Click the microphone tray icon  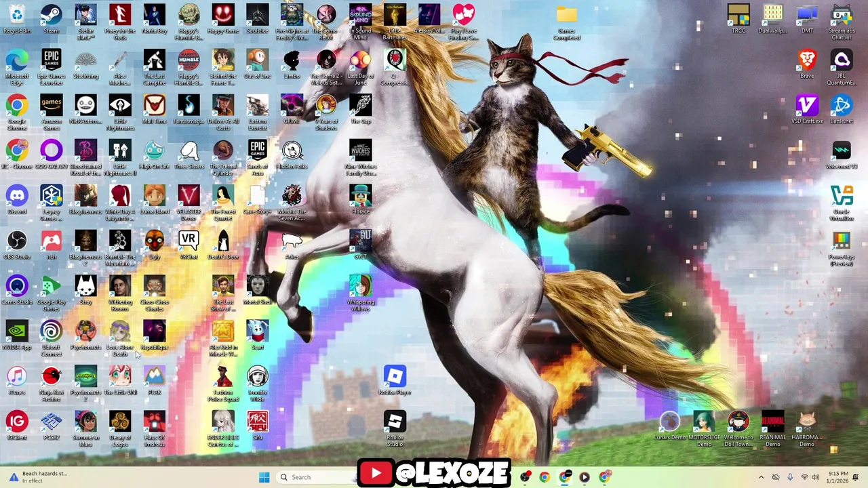pyautogui.click(x=790, y=477)
